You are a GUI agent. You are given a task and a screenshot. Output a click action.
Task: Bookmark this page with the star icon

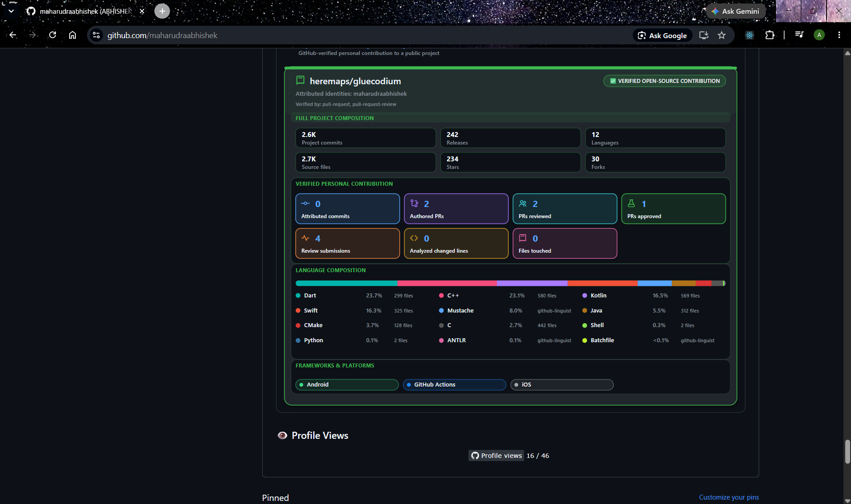[x=721, y=35]
